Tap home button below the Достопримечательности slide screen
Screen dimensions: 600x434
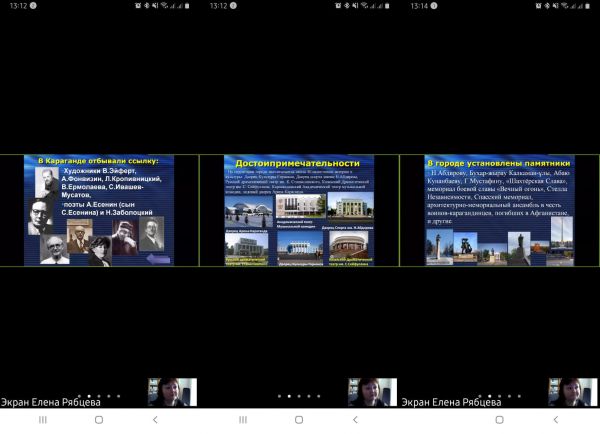tap(299, 420)
